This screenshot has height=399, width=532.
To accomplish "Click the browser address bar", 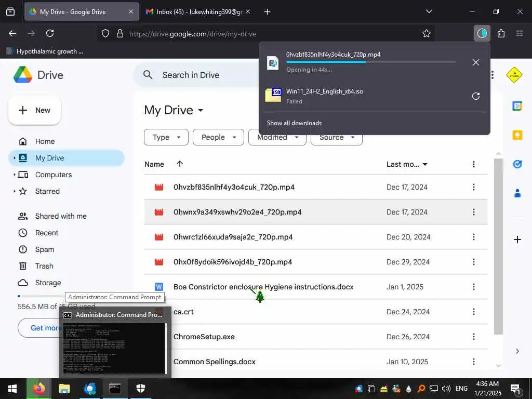I will (267, 34).
